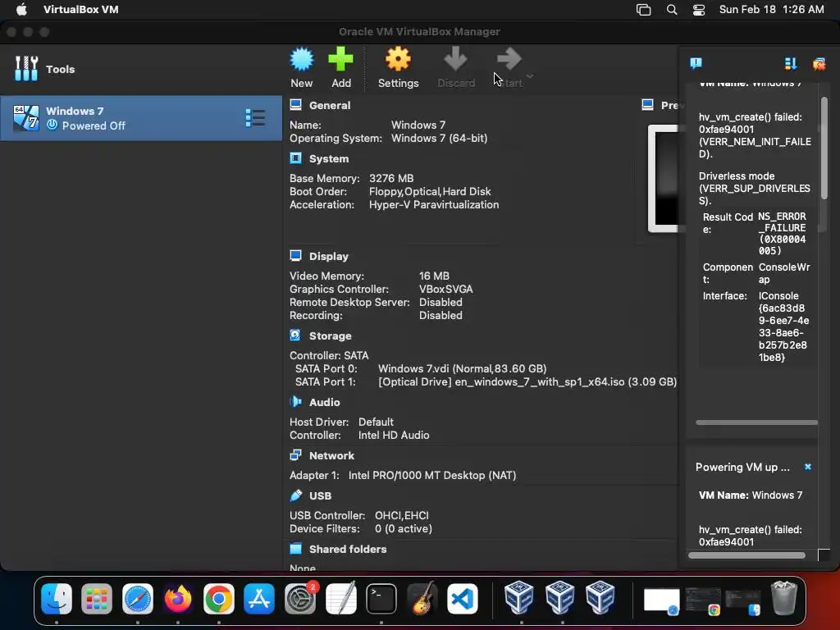
Task: Open the VirtualBox VM menu bar item
Action: coord(81,9)
